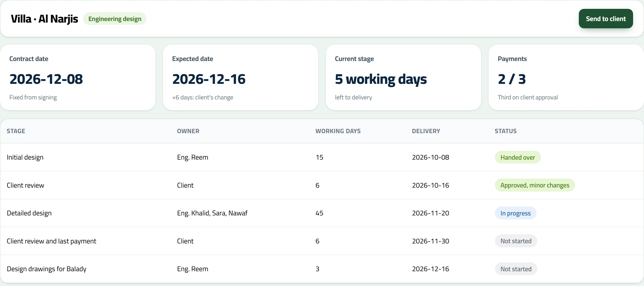
Task: Select 'Client review and last payment' stage
Action: (322, 241)
